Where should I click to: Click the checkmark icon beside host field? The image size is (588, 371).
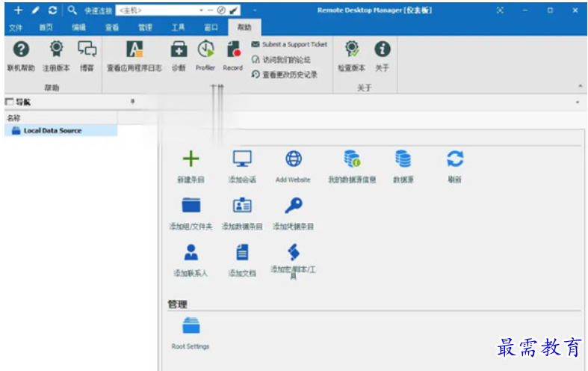(x=234, y=10)
